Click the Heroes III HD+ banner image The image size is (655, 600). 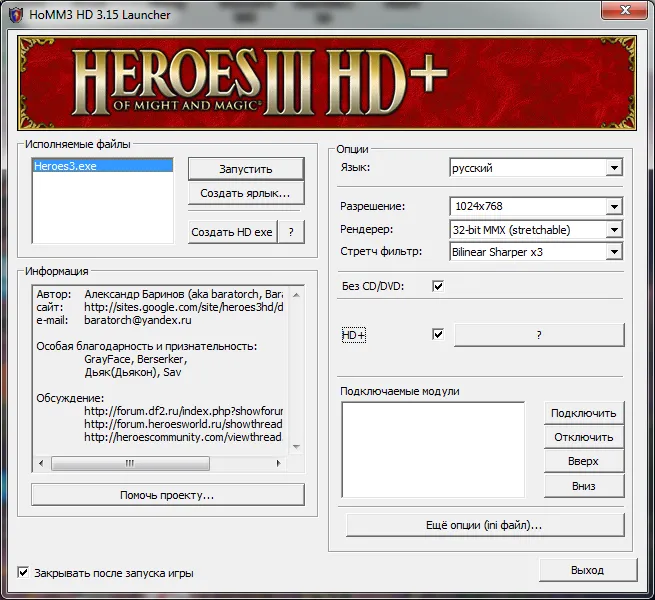pyautogui.click(x=327, y=85)
